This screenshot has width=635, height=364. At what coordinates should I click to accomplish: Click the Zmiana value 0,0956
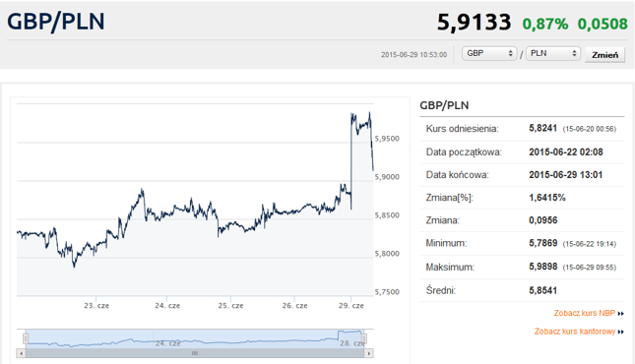pyautogui.click(x=543, y=220)
